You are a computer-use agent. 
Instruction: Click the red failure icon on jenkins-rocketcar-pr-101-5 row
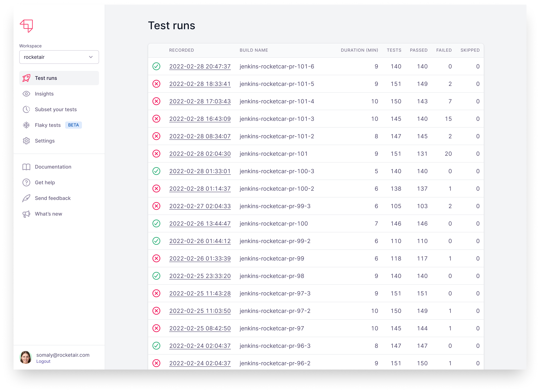point(156,84)
